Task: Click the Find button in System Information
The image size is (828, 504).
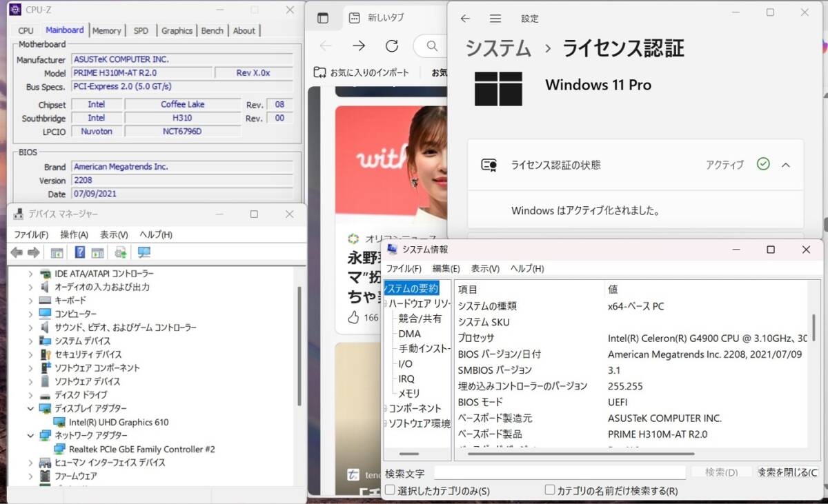Action: (721, 472)
